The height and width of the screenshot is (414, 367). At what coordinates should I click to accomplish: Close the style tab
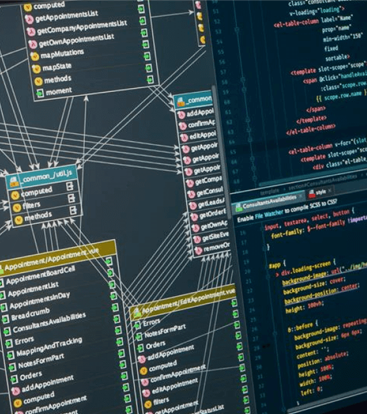pos(330,190)
